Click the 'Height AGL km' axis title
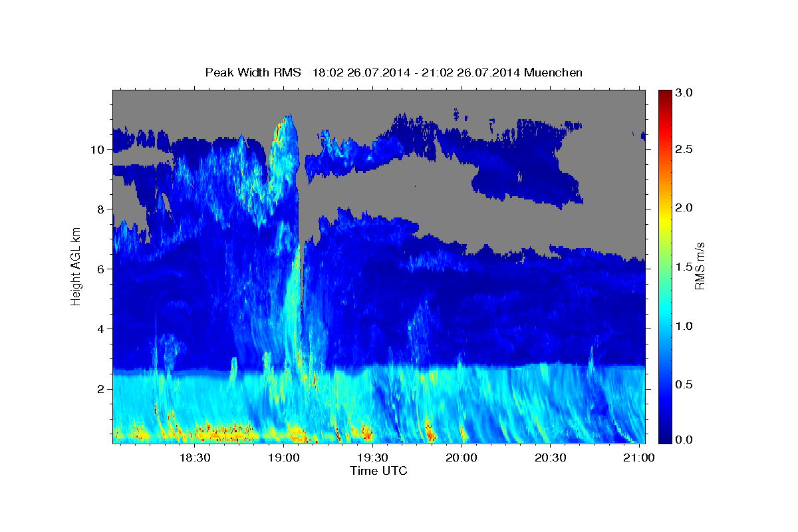 point(76,266)
